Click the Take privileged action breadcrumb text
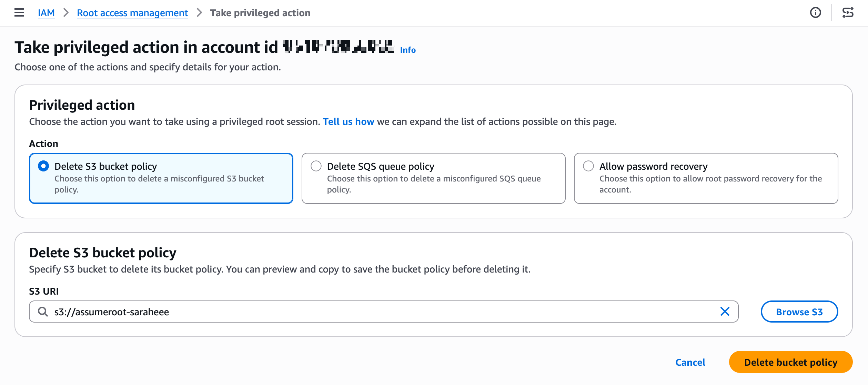This screenshot has width=868, height=385. click(x=260, y=13)
